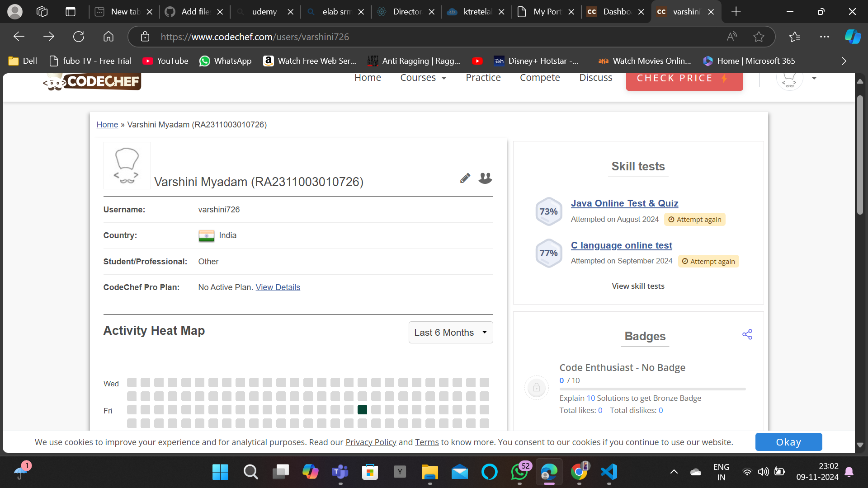The width and height of the screenshot is (868, 488).
Task: Expand the user avatar dropdown arrow
Action: pos(814,78)
